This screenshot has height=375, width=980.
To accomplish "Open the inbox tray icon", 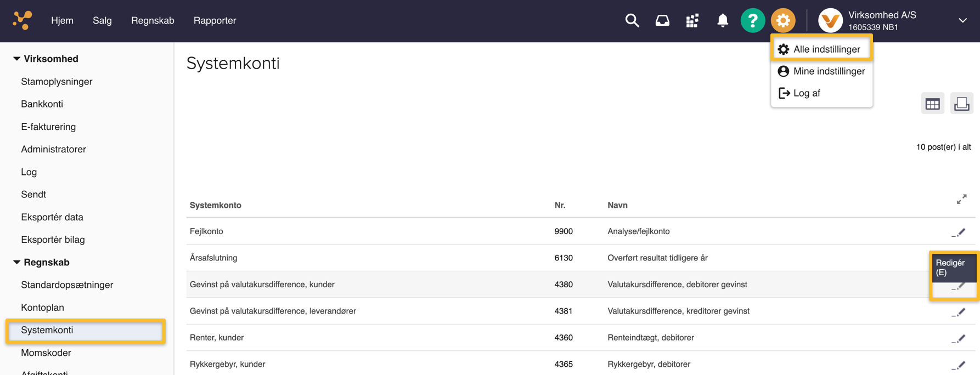I will [x=662, y=21].
